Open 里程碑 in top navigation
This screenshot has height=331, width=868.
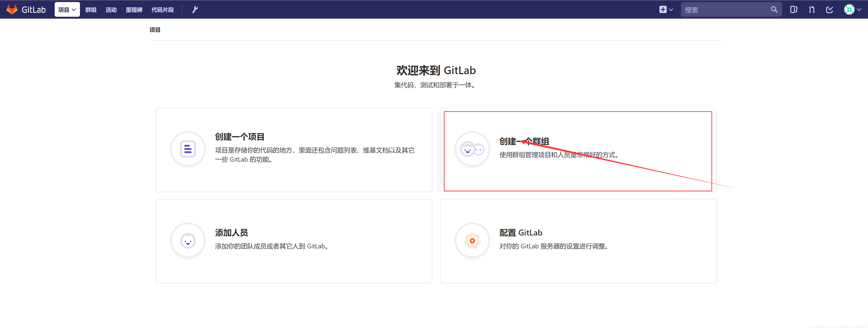click(134, 10)
